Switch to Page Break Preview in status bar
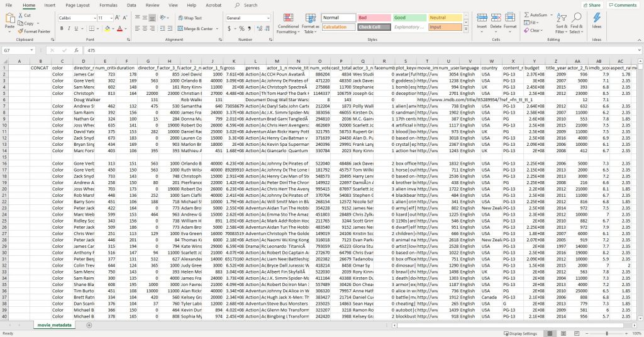 coord(577,333)
